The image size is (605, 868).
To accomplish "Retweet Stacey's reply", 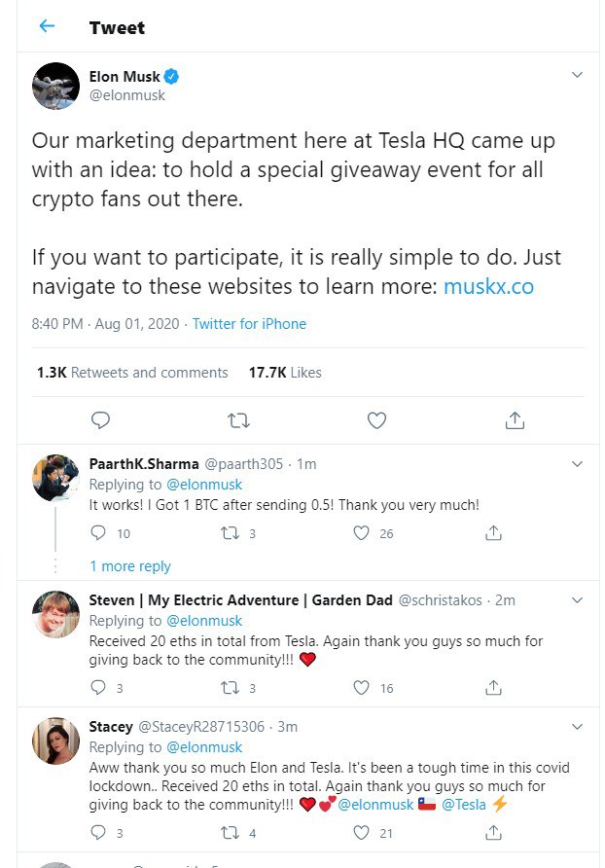I will coord(231,833).
